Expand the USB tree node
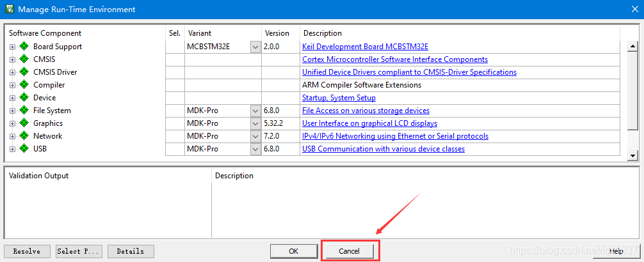Image resolution: width=644 pixels, height=262 pixels. pyautogui.click(x=12, y=149)
